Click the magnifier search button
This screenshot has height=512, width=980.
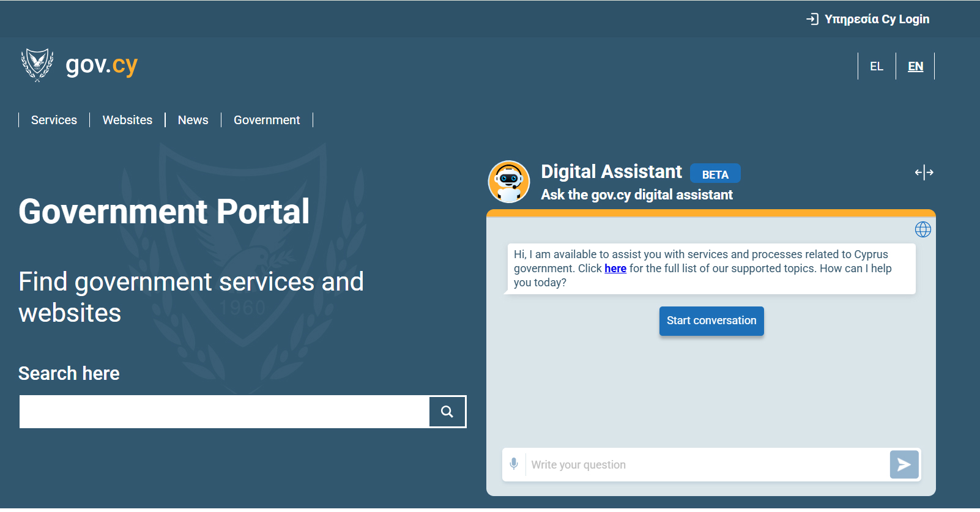(x=447, y=412)
